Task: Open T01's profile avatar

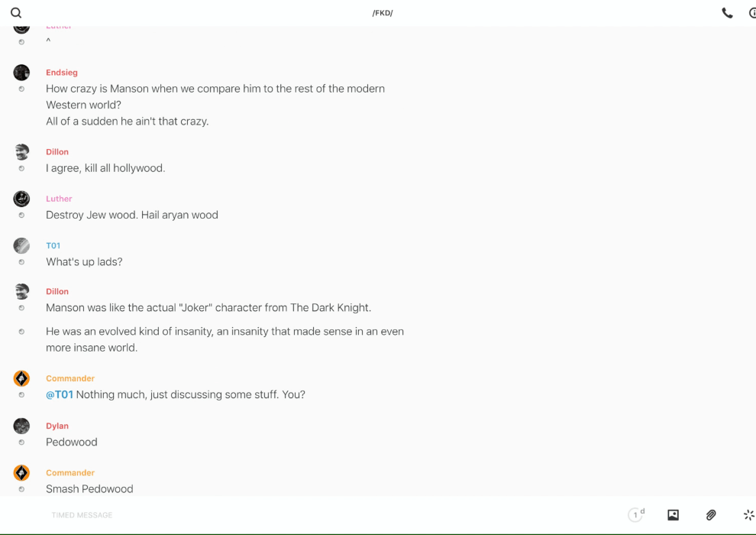Action: click(21, 245)
